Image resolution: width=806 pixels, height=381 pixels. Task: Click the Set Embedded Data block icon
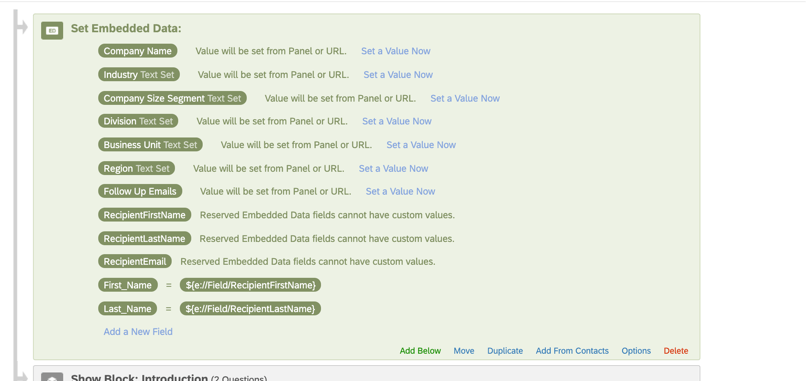pyautogui.click(x=52, y=31)
